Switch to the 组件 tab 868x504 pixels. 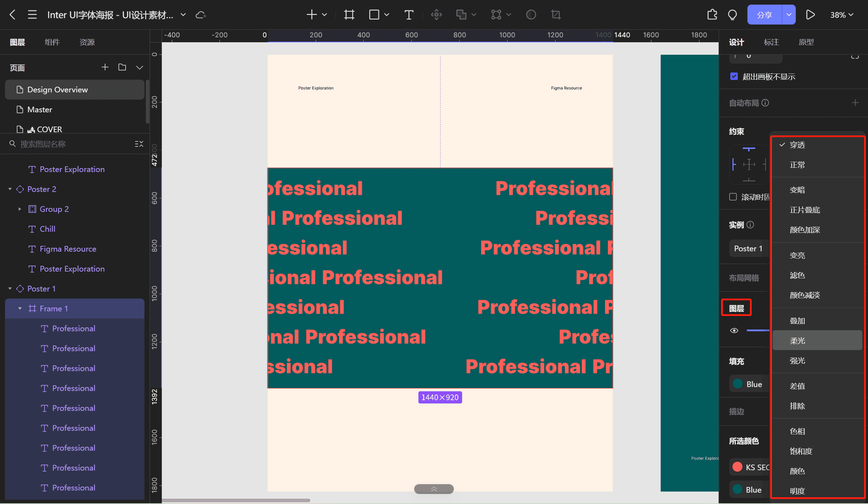[52, 42]
